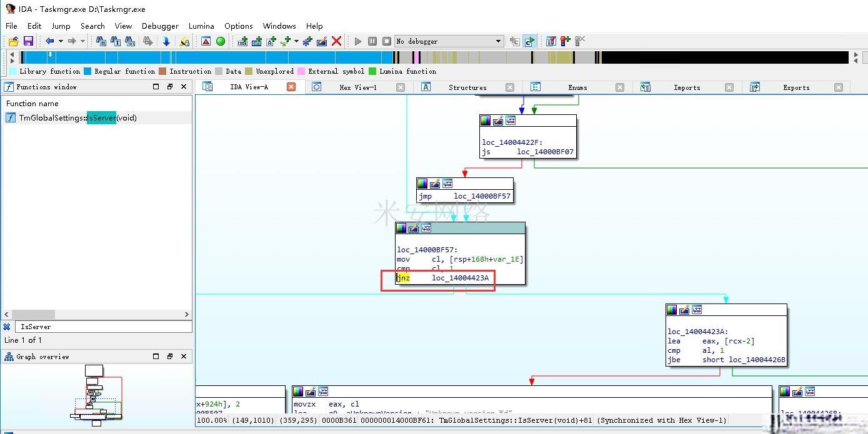
Task: Float the Functions window panel
Action: point(170,87)
